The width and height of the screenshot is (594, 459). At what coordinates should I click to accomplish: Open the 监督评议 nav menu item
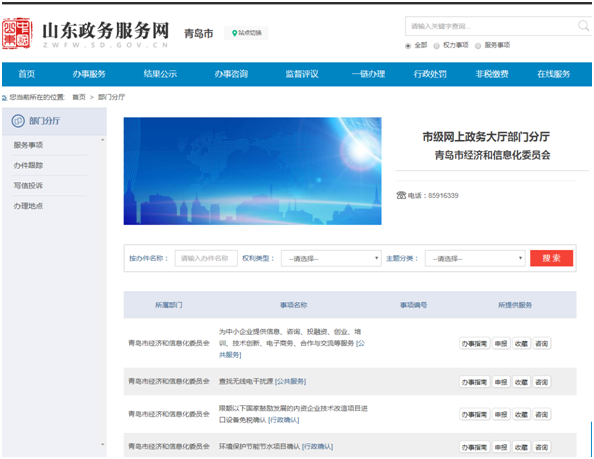pyautogui.click(x=302, y=74)
